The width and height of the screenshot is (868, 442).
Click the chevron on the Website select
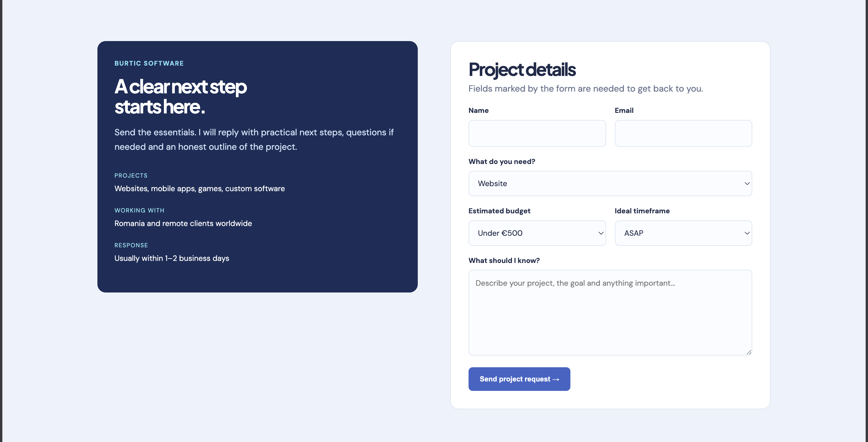(x=747, y=183)
